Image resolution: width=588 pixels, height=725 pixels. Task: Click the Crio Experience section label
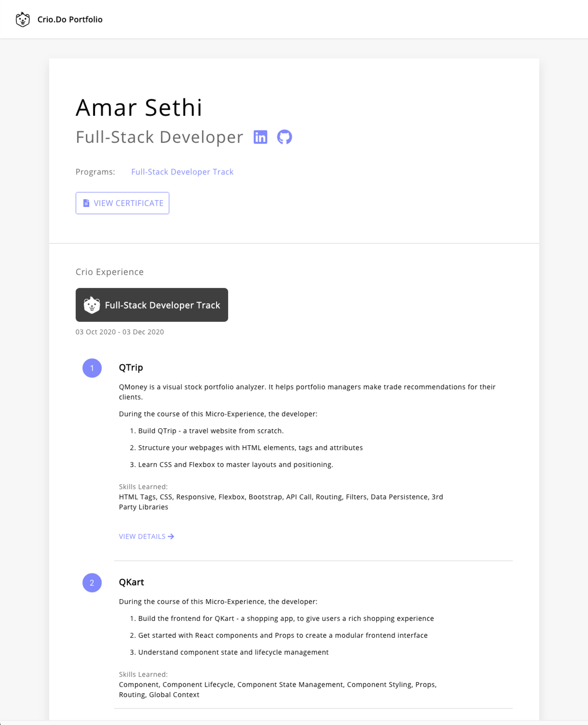tap(109, 272)
